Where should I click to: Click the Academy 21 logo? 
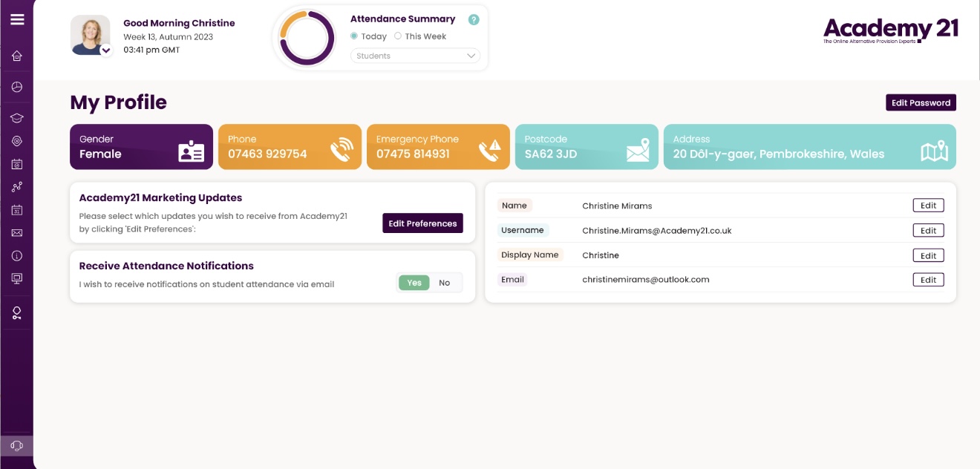(x=890, y=30)
